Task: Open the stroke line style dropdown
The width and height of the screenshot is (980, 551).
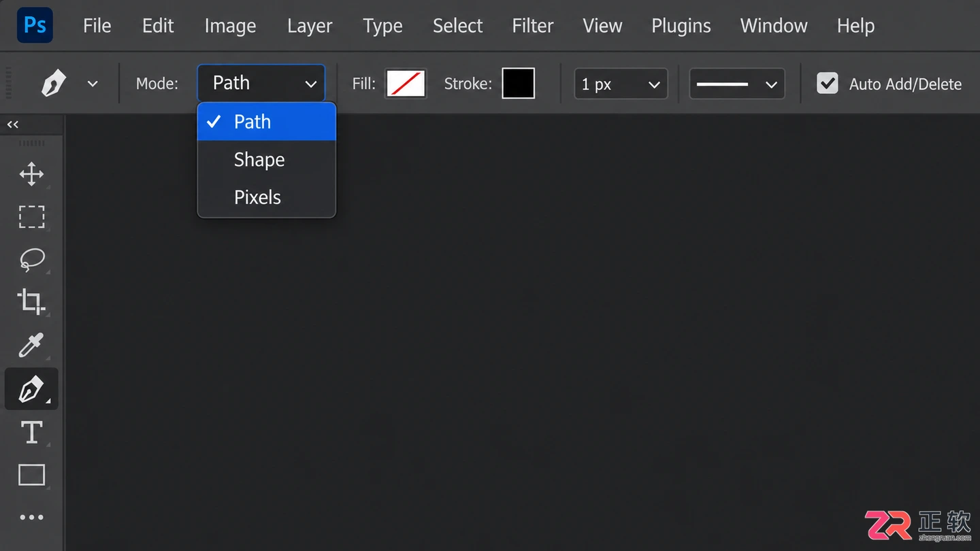Action: point(737,84)
